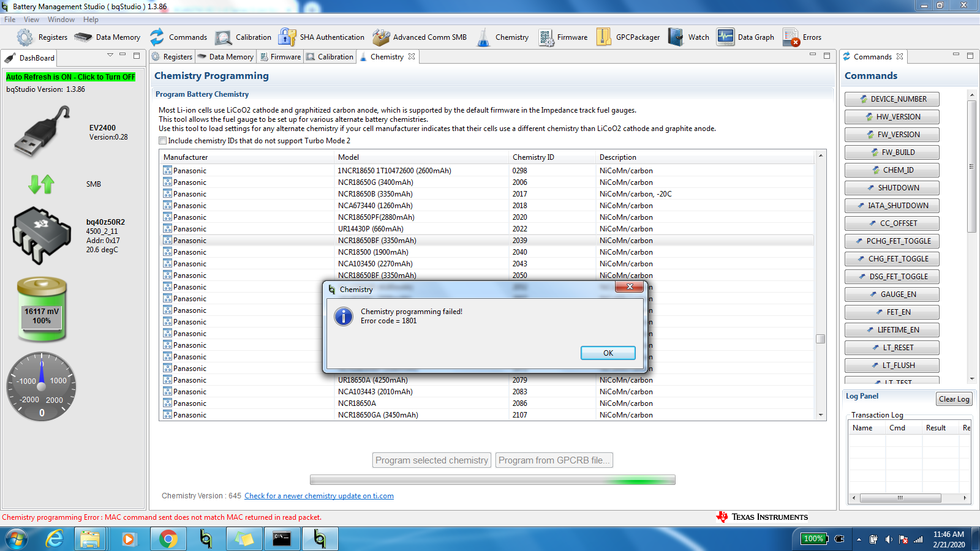This screenshot has width=980, height=551.
Task: Open the command prompt taskbar icon
Action: pos(282,539)
